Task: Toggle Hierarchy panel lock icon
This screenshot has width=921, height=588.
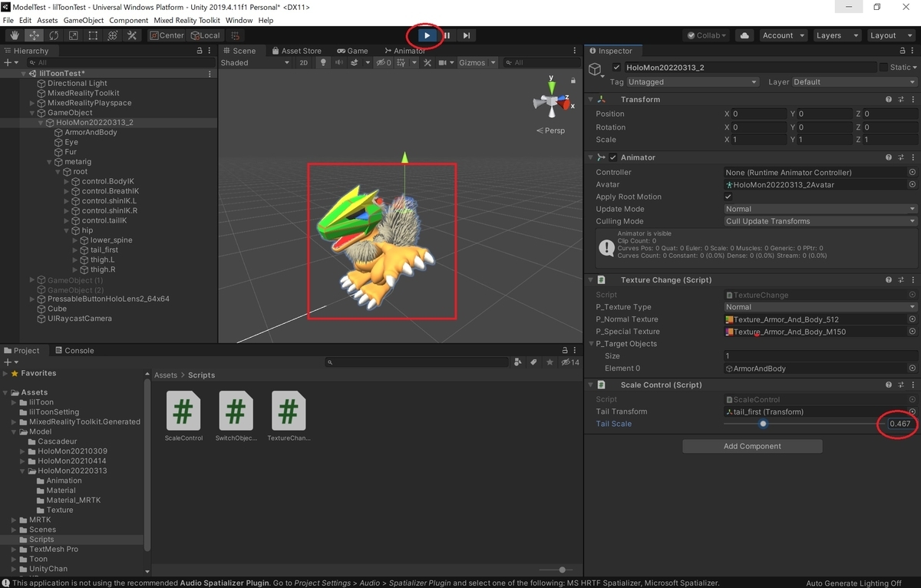Action: pyautogui.click(x=200, y=51)
